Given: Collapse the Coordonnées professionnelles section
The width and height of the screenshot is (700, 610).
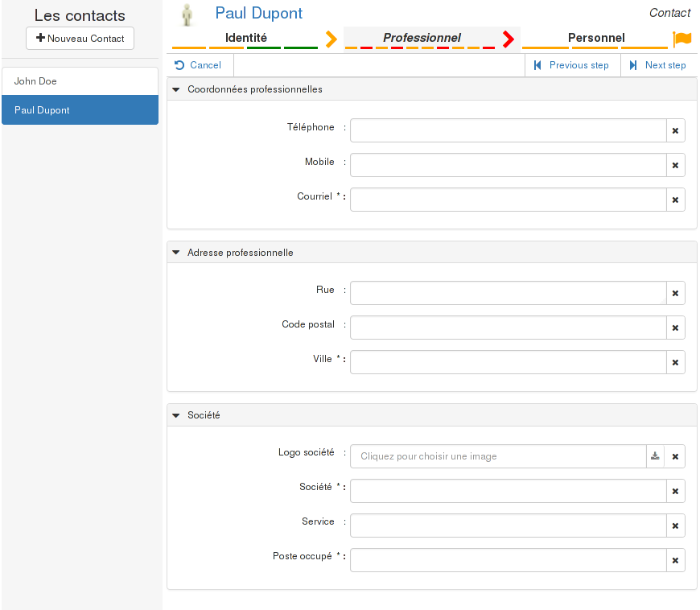Looking at the screenshot, I should [x=177, y=89].
